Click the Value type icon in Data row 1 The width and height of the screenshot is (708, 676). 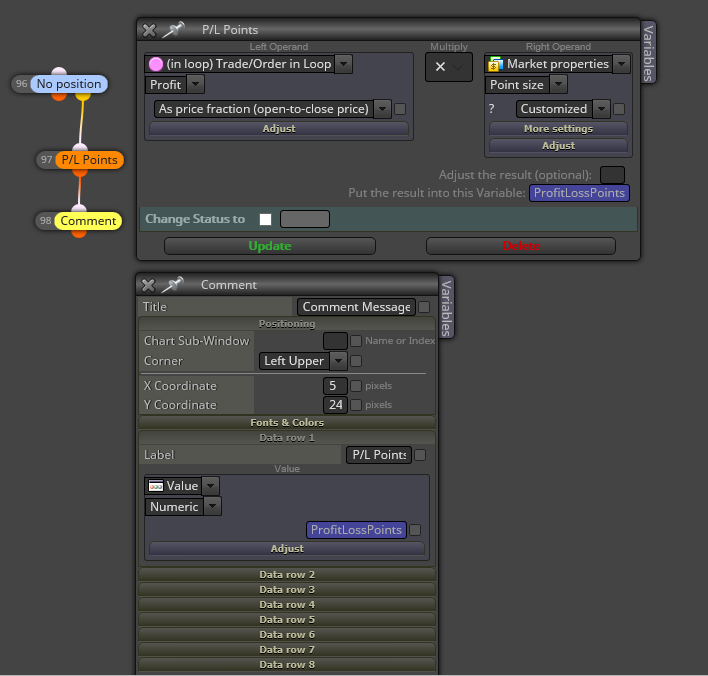(156, 486)
